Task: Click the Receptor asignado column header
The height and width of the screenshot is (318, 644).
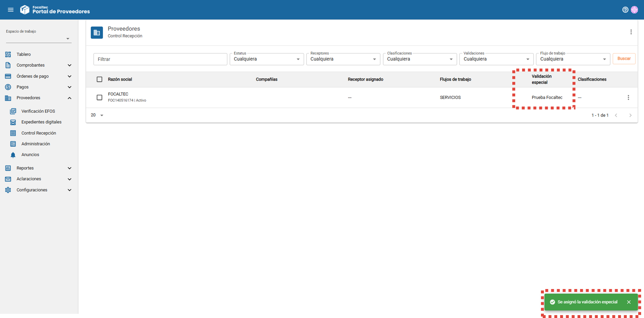Action: 365,79
